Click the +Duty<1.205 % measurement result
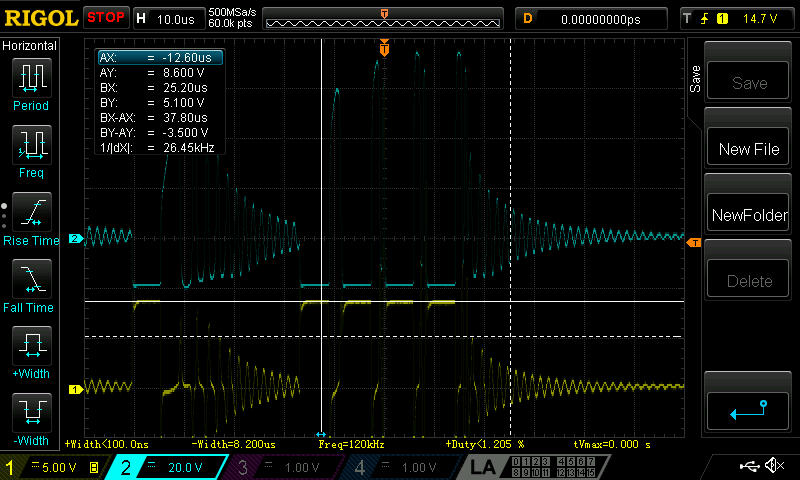Image resolution: width=800 pixels, height=480 pixels. coord(485,444)
